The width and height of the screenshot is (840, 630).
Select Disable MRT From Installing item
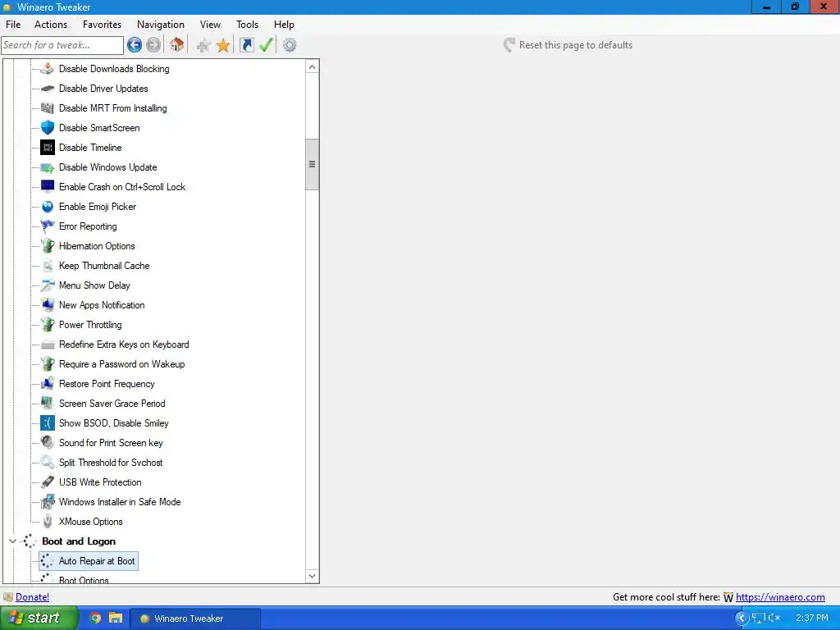tap(113, 108)
